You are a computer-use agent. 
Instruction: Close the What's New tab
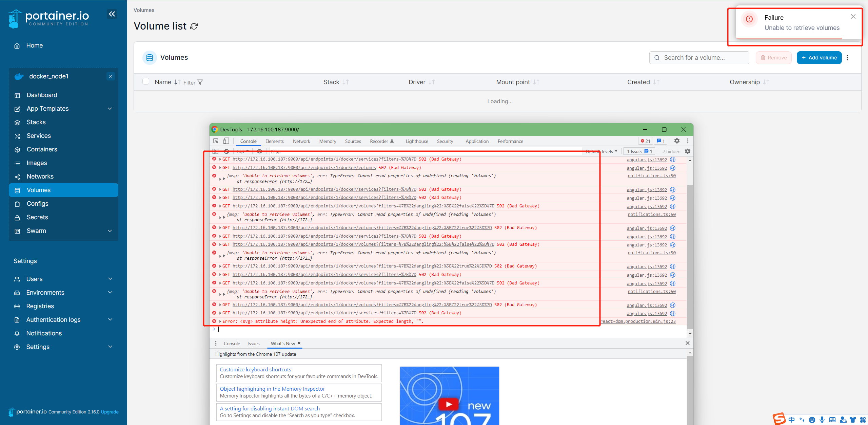point(299,344)
